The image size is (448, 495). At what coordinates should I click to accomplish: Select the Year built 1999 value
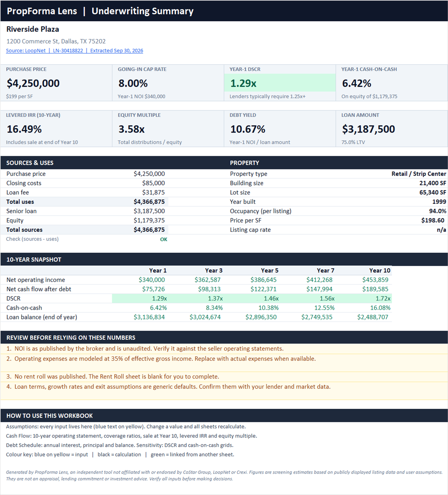pyautogui.click(x=439, y=202)
